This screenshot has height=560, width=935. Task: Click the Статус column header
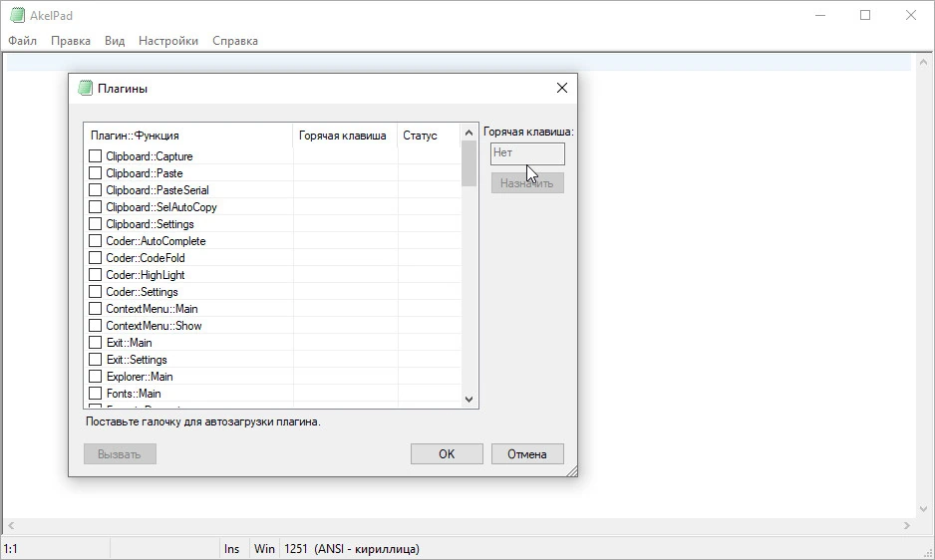point(430,136)
